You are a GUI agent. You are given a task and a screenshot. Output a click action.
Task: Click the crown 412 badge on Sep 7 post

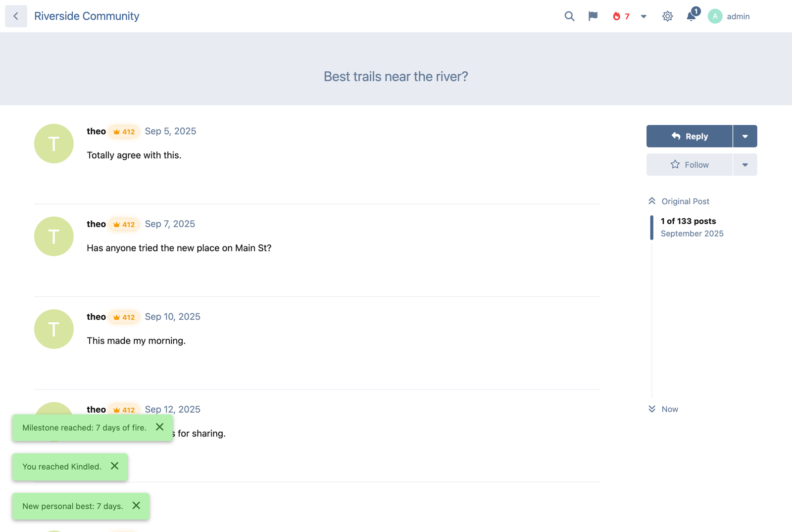point(124,224)
